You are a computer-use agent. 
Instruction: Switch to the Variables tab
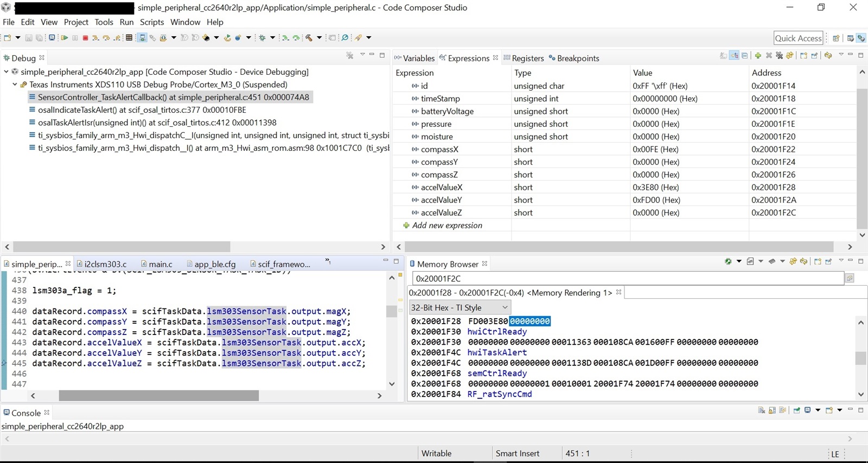tap(414, 58)
